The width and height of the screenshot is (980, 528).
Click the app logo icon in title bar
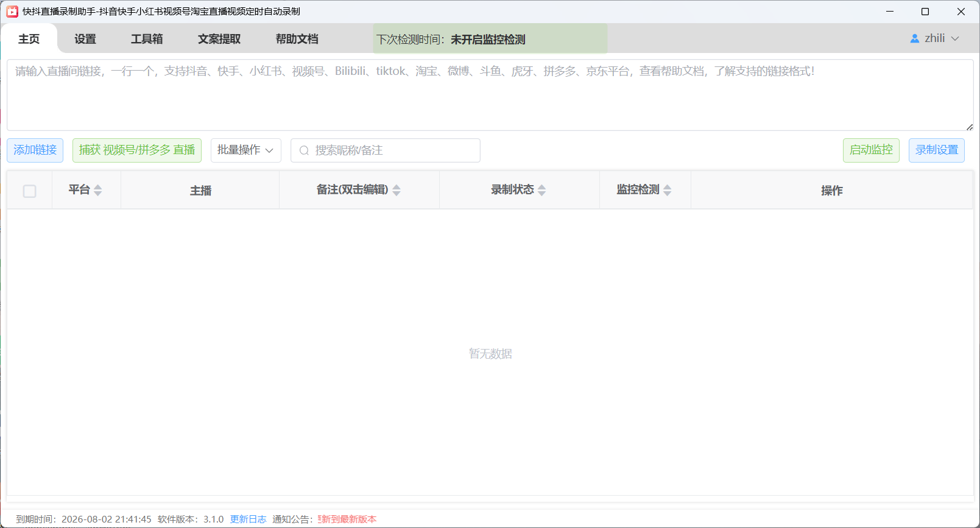(12, 12)
